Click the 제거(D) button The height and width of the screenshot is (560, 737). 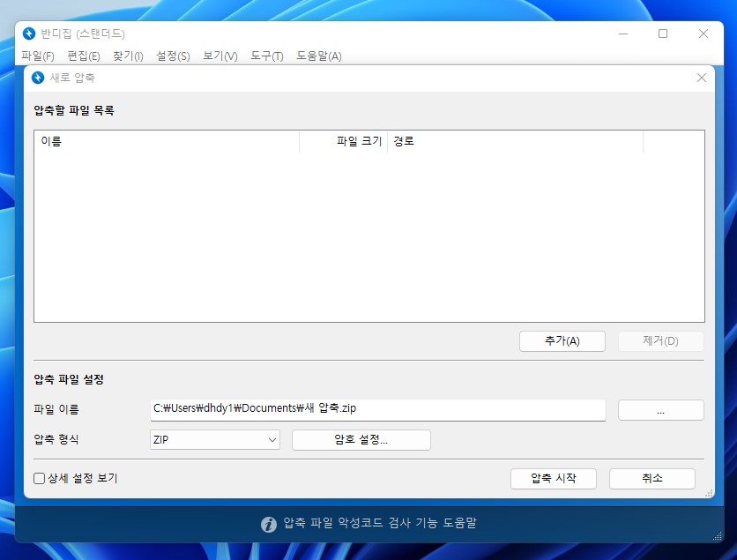point(661,341)
